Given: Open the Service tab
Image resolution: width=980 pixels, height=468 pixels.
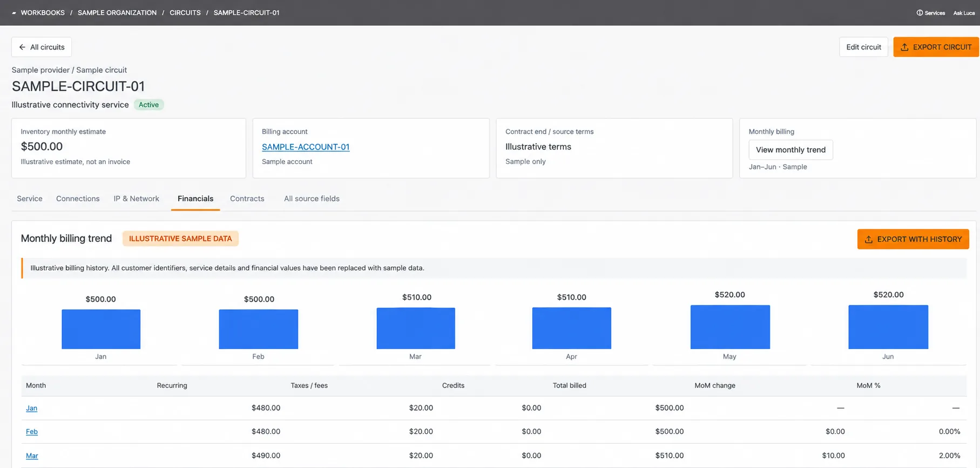Looking at the screenshot, I should 30,199.
